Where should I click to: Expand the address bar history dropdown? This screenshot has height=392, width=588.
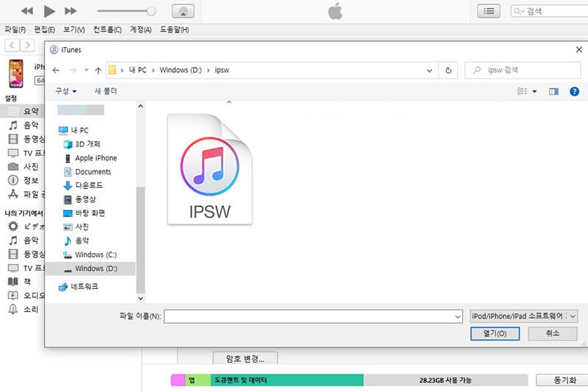tap(430, 71)
